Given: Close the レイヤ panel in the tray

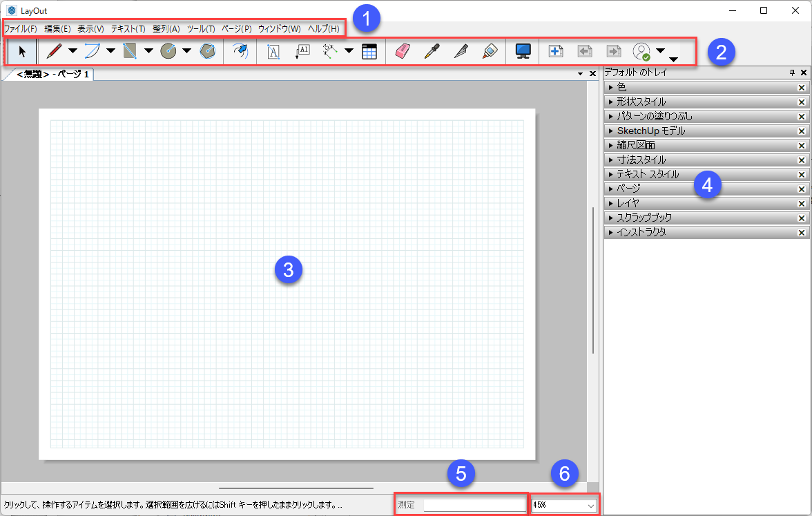Looking at the screenshot, I should (802, 204).
